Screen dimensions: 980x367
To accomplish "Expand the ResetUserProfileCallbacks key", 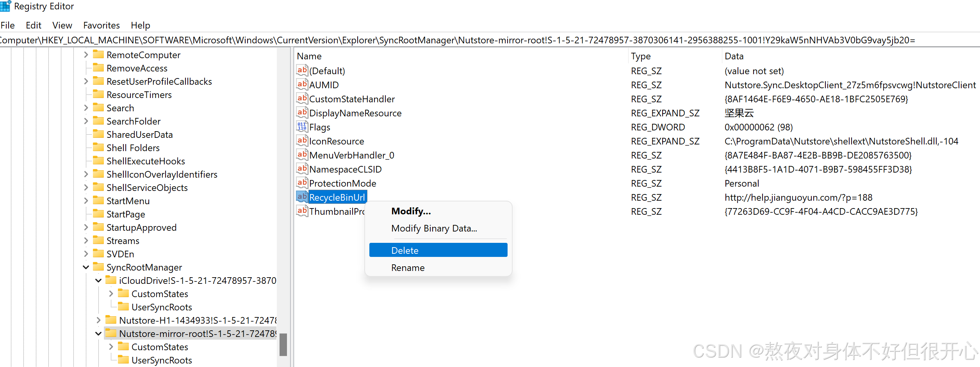I will click(x=86, y=81).
